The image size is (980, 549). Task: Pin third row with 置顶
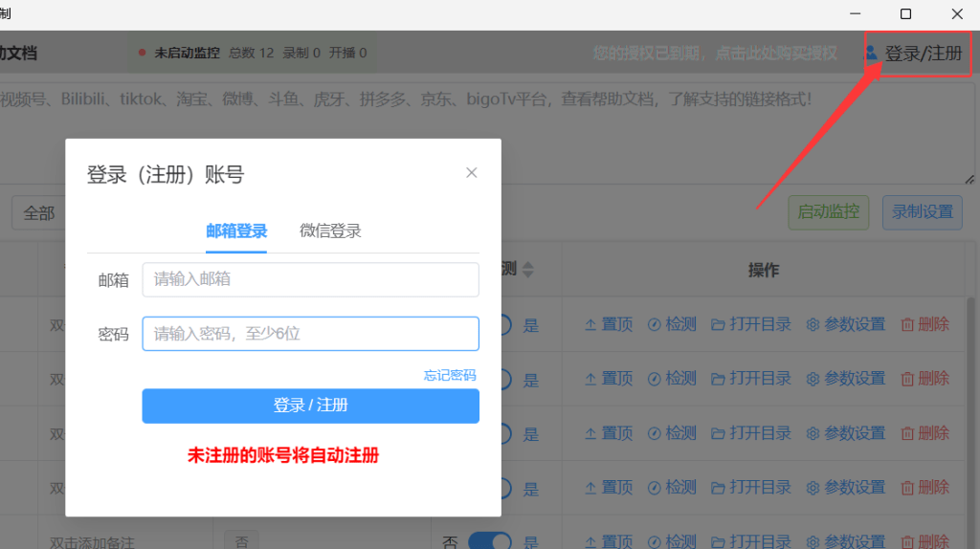[x=609, y=433]
